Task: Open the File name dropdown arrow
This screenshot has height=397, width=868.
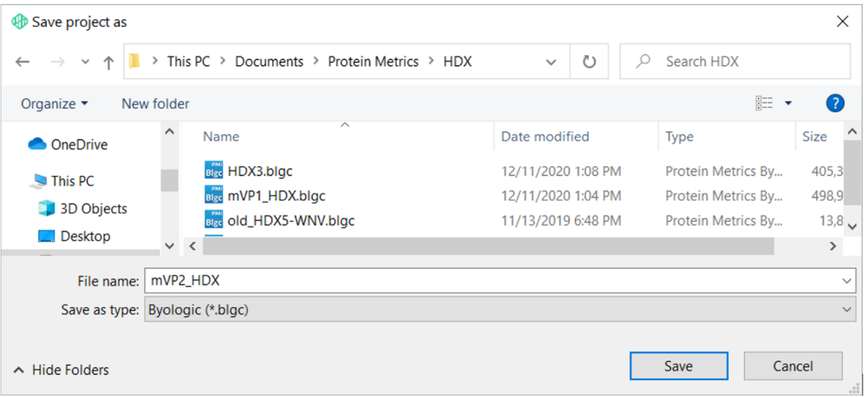Action: point(847,281)
